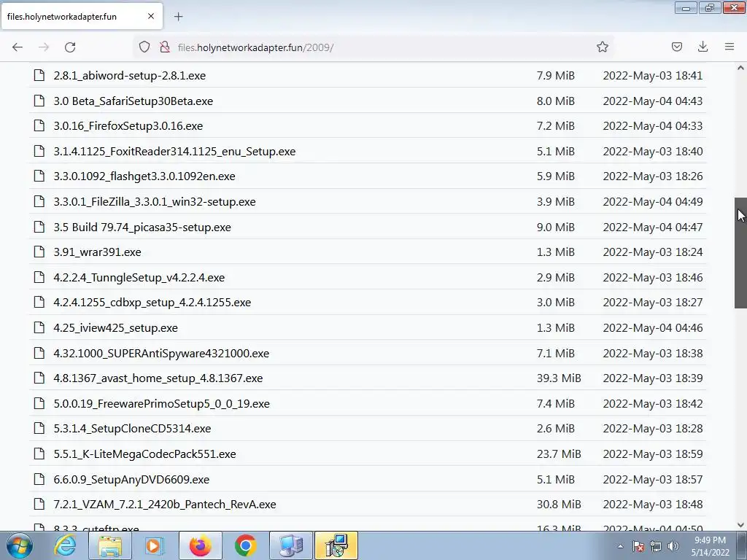Download 2.8.1_abiword-setup-2.8.1.exe
This screenshot has width=747, height=560.
(130, 76)
